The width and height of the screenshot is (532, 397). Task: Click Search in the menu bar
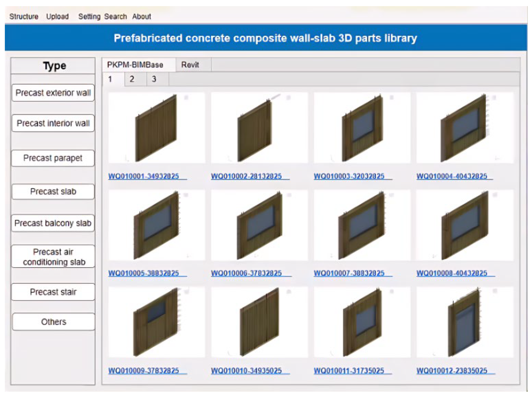click(115, 16)
